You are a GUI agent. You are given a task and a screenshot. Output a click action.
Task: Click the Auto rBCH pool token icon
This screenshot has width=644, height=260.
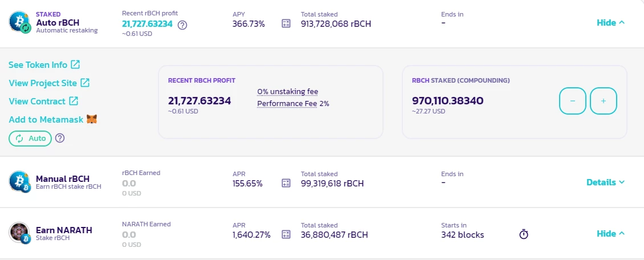coord(20,22)
